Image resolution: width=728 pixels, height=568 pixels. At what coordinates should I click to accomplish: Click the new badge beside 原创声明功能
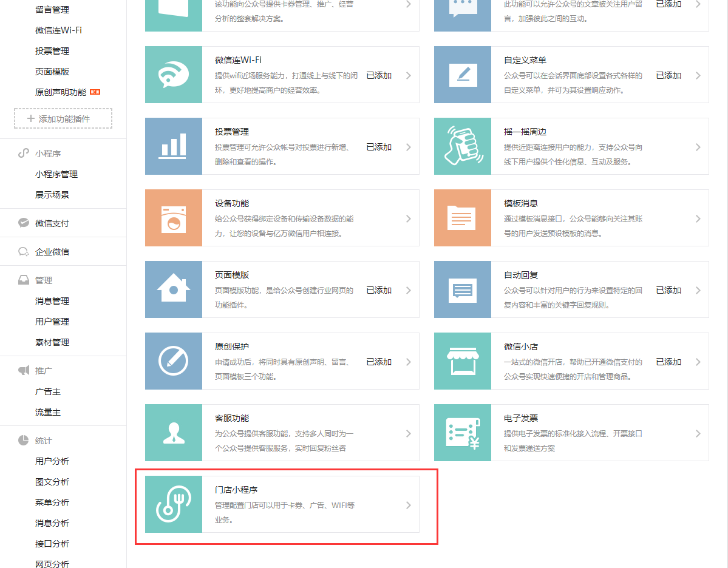[95, 92]
